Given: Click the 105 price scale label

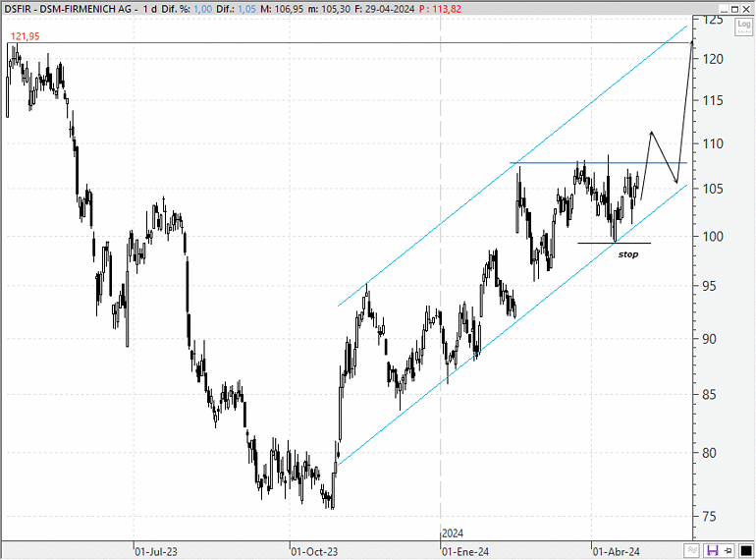Looking at the screenshot, I should (x=713, y=189).
